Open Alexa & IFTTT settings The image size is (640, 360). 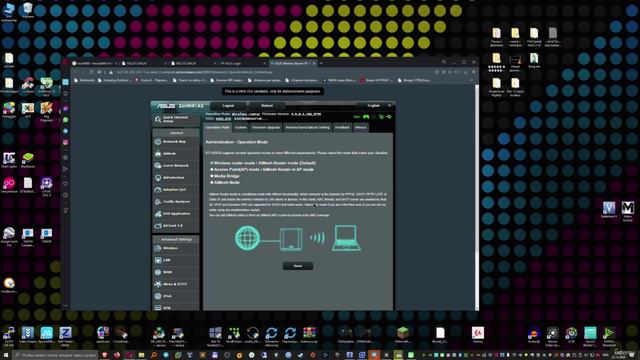(x=176, y=284)
